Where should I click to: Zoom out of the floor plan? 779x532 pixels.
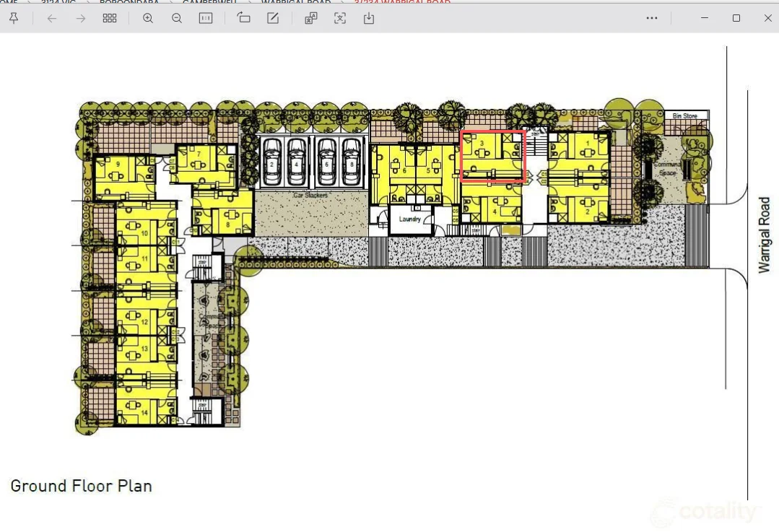tap(176, 18)
